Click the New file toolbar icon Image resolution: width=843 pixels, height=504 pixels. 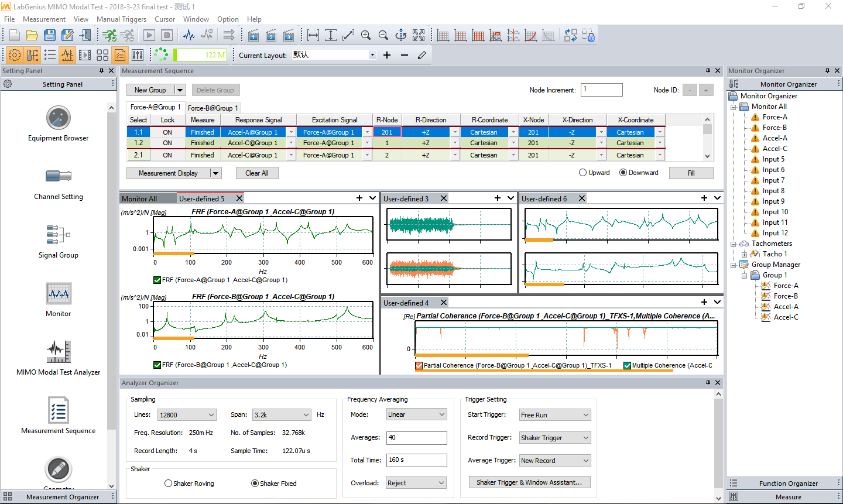[15, 35]
